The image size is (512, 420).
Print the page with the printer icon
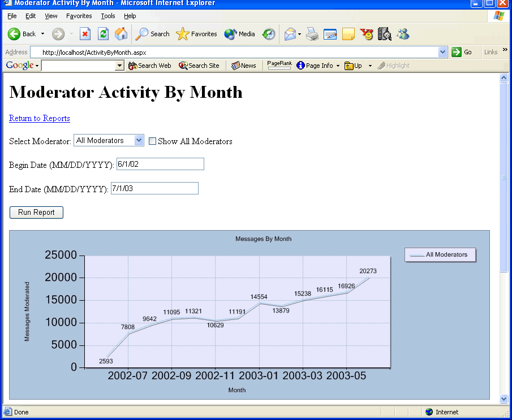312,34
